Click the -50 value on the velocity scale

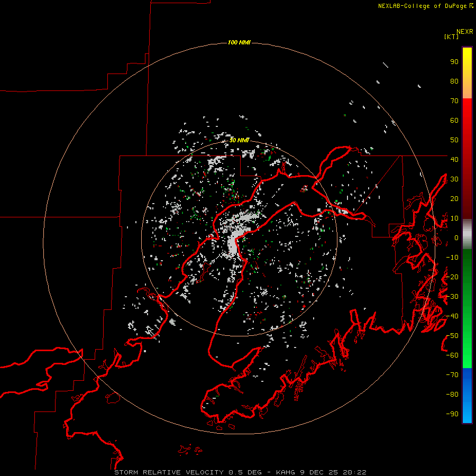pyautogui.click(x=452, y=336)
